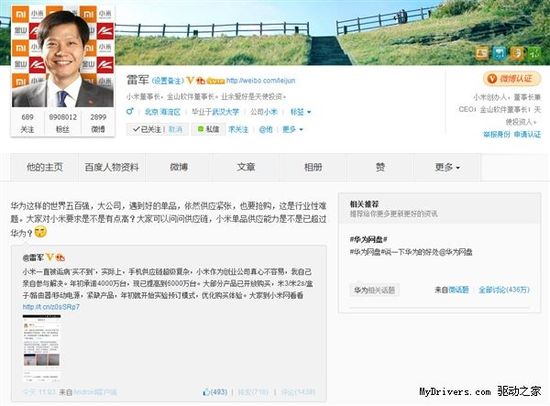Viewport: 550px width, 406px height.
Task: Open the blue badge icon on cover
Action: (x=499, y=53)
